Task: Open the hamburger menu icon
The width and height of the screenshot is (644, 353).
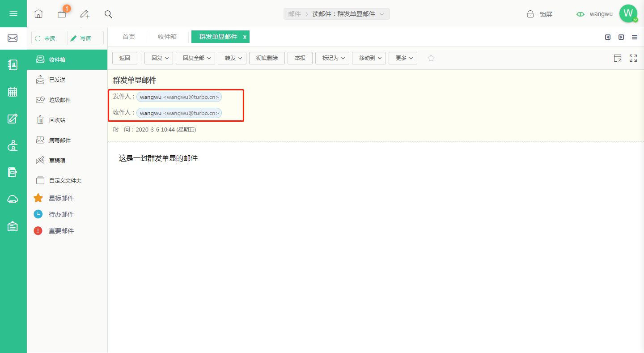Action: click(13, 13)
